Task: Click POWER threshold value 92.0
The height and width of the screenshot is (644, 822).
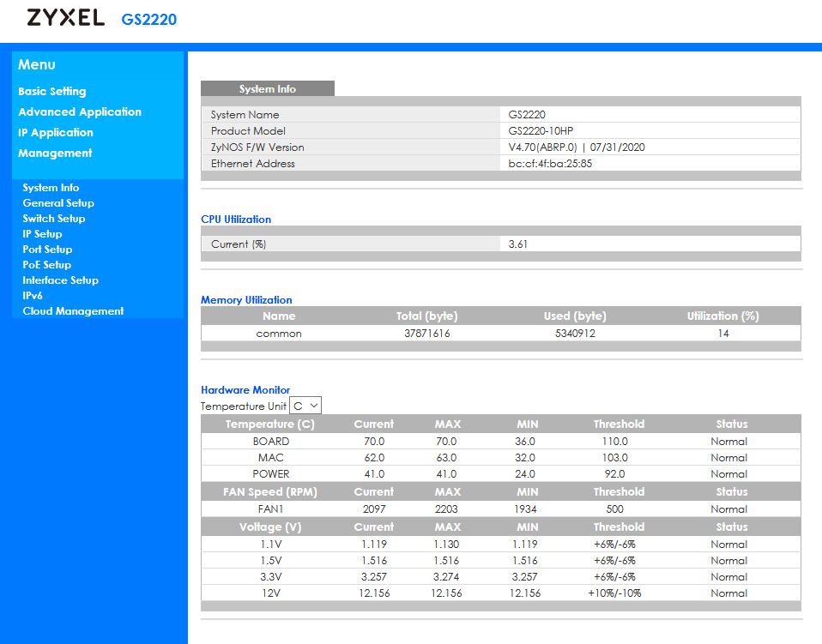Action: pos(615,473)
